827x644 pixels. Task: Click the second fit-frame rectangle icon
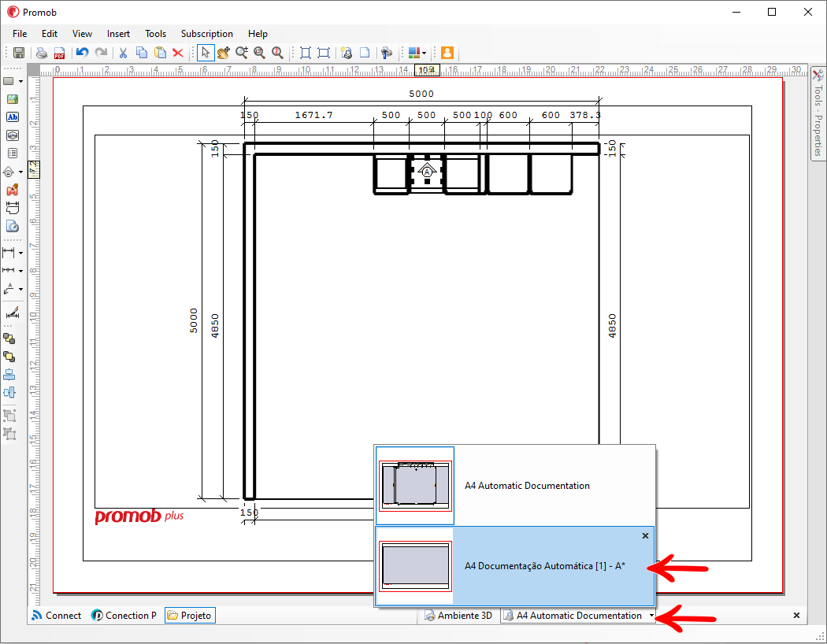(323, 53)
